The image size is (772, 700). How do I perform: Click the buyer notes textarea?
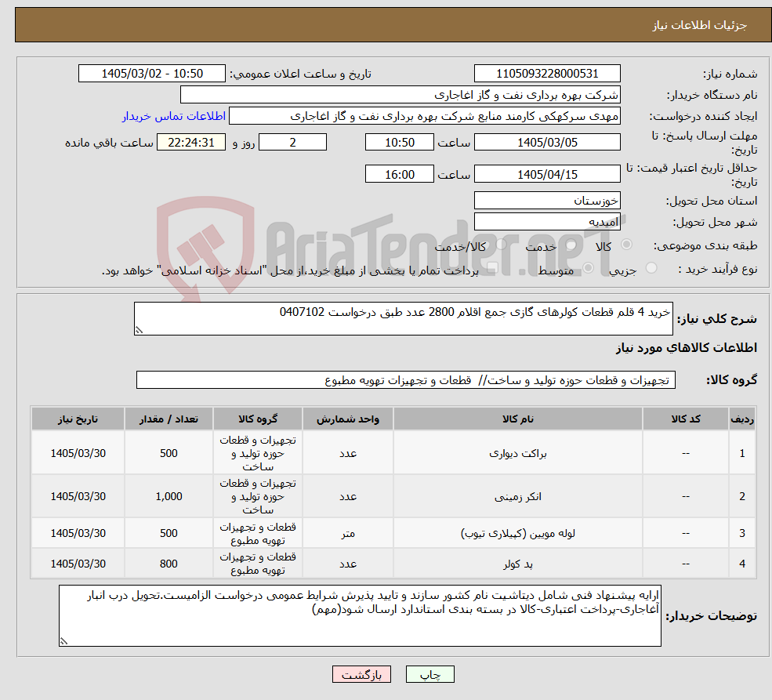tap(360, 615)
